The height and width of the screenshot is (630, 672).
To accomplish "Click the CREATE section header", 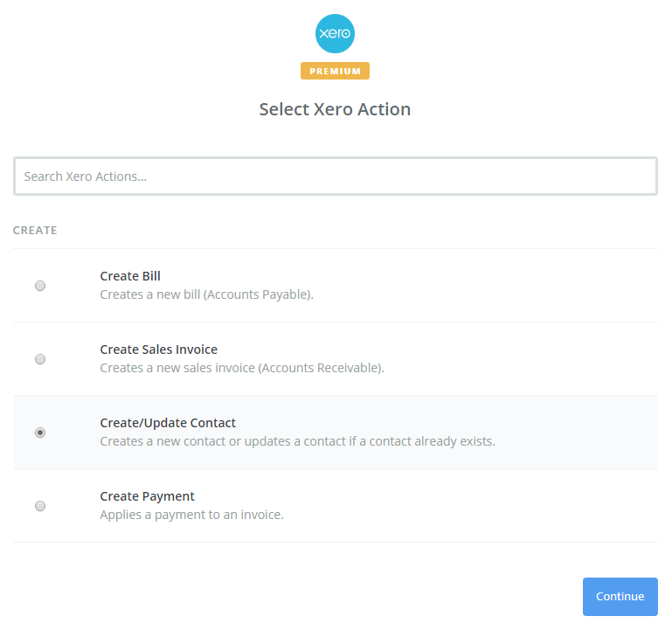I will [x=35, y=231].
